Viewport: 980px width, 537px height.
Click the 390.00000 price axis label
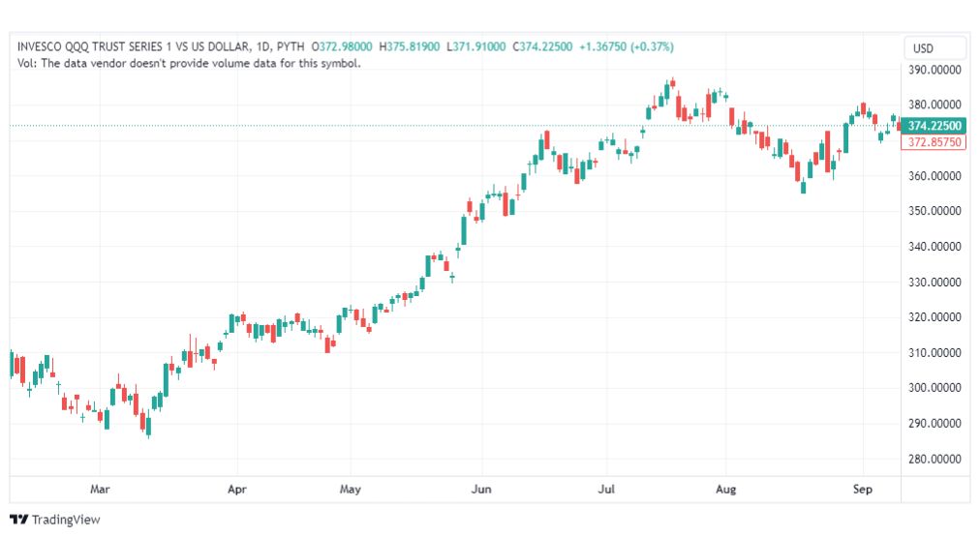click(x=934, y=70)
